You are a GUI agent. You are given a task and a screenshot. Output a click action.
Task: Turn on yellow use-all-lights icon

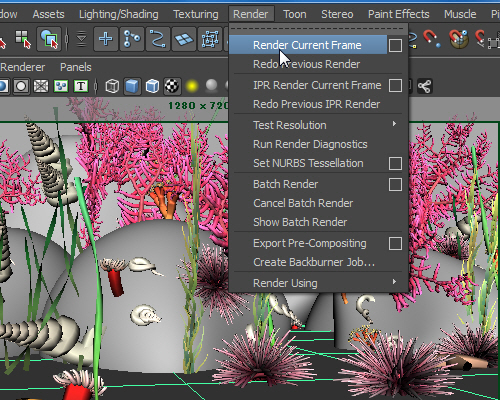[192, 86]
